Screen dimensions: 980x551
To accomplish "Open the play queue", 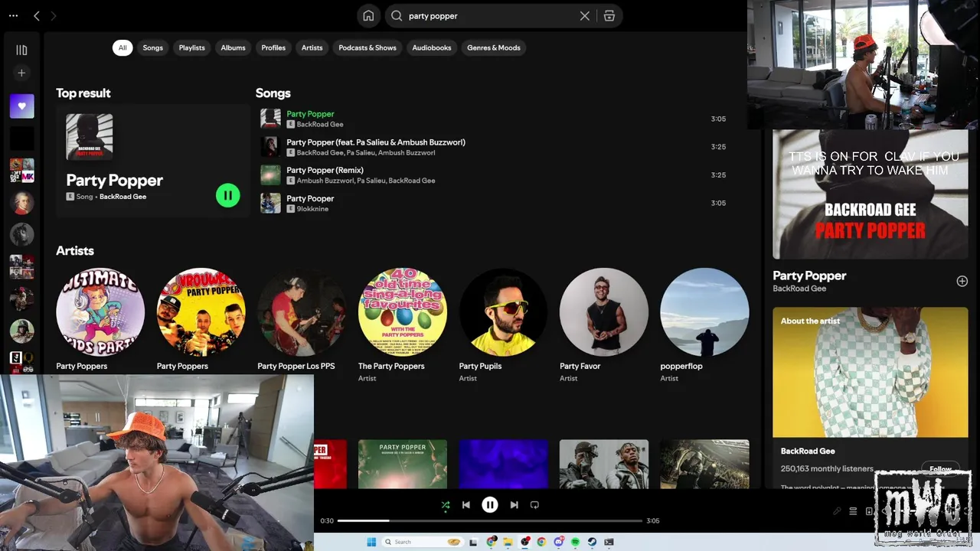I will [x=853, y=511].
